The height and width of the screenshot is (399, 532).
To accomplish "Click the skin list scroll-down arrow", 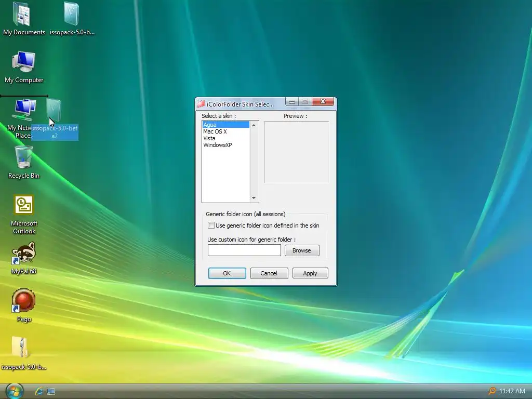I will (x=254, y=198).
